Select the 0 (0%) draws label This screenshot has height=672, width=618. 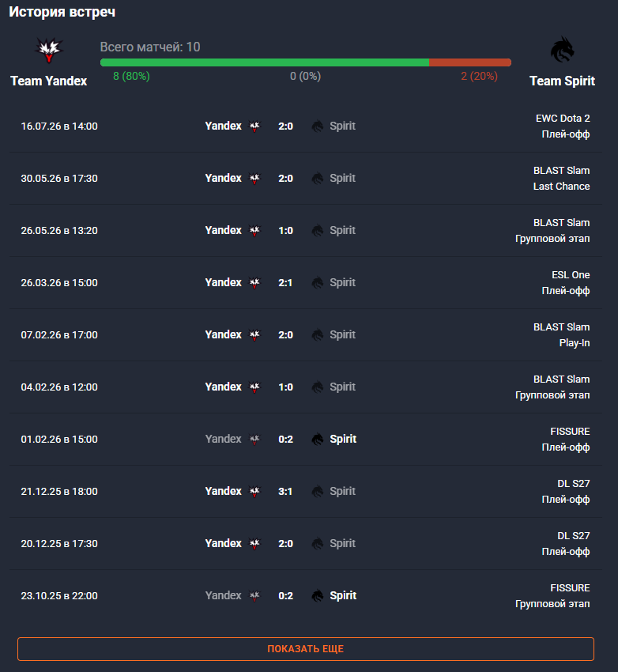tap(305, 76)
